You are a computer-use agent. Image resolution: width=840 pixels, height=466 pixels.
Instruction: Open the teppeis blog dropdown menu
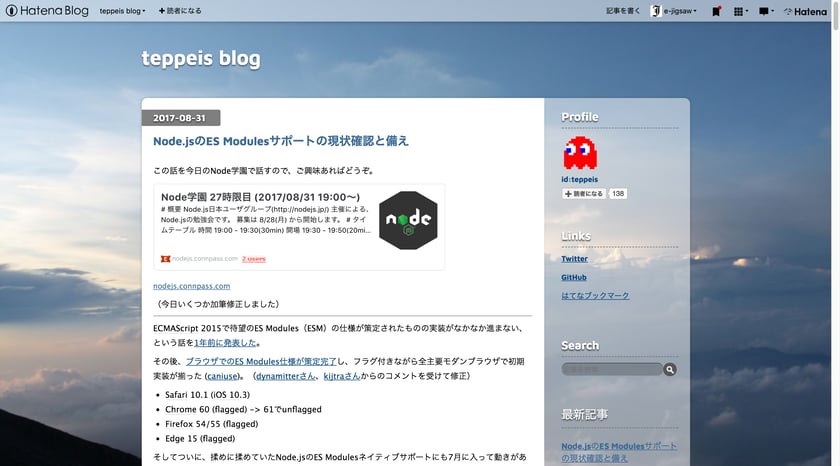(122, 11)
